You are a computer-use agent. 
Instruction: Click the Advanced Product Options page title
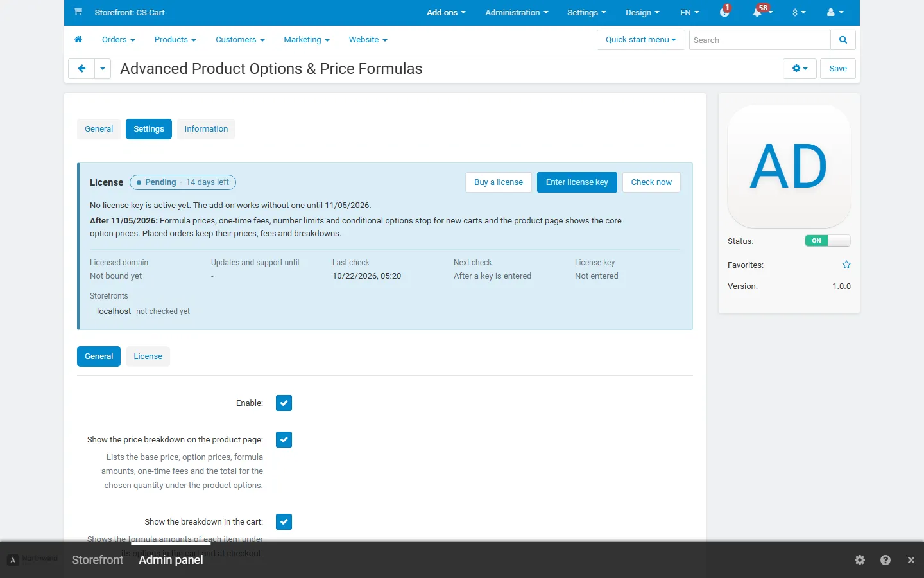click(x=271, y=69)
